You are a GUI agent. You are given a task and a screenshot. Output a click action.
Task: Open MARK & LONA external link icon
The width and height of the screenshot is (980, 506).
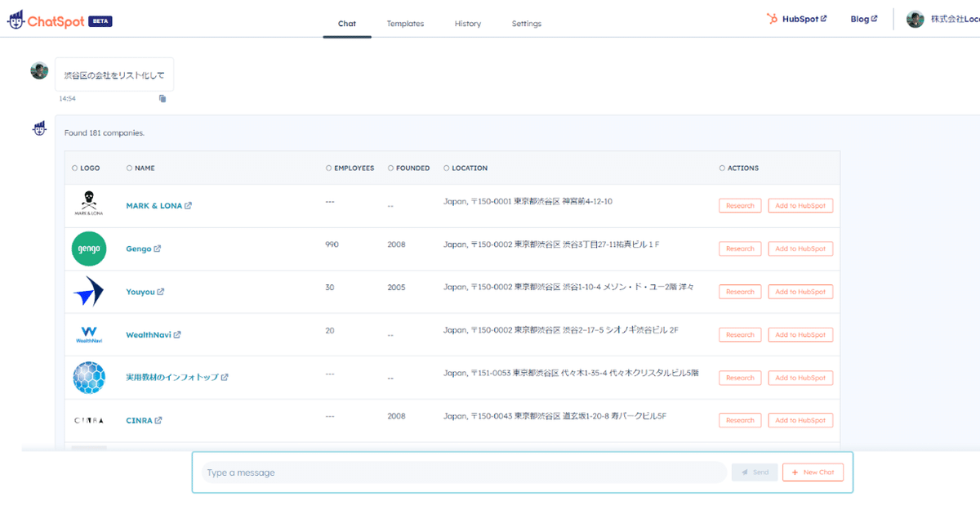coord(189,206)
